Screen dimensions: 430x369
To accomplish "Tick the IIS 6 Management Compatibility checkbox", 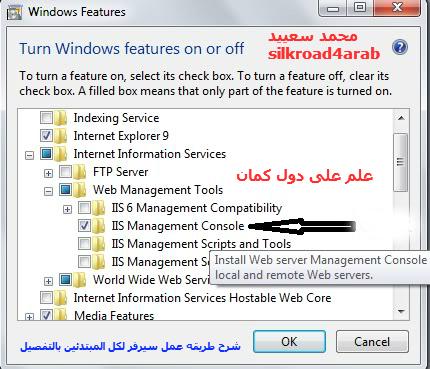I will click(84, 208).
